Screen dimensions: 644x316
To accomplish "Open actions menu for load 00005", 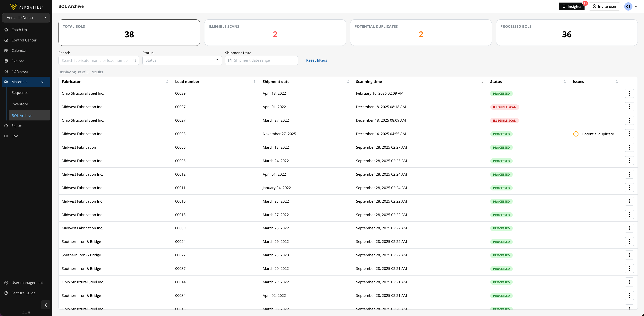I will (629, 161).
